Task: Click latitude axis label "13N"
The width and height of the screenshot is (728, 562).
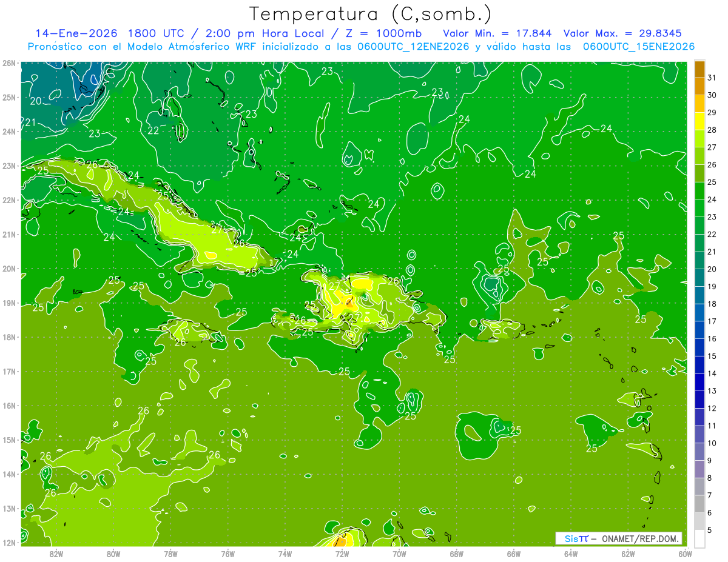Action: 8,509
